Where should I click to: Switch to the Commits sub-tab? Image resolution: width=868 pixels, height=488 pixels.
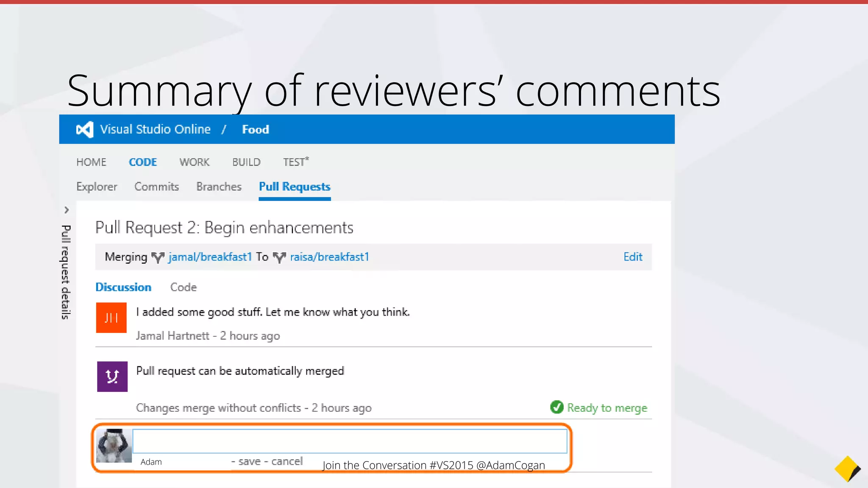157,186
